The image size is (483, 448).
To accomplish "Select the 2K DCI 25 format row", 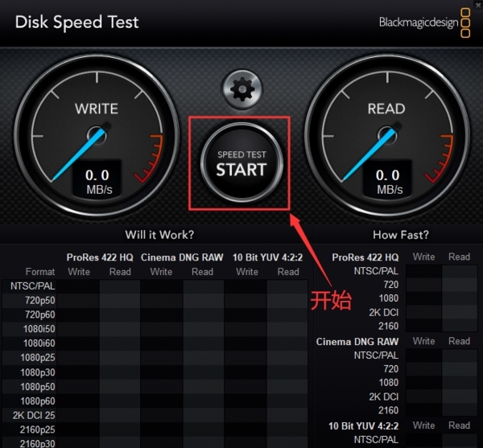I will pos(155,415).
